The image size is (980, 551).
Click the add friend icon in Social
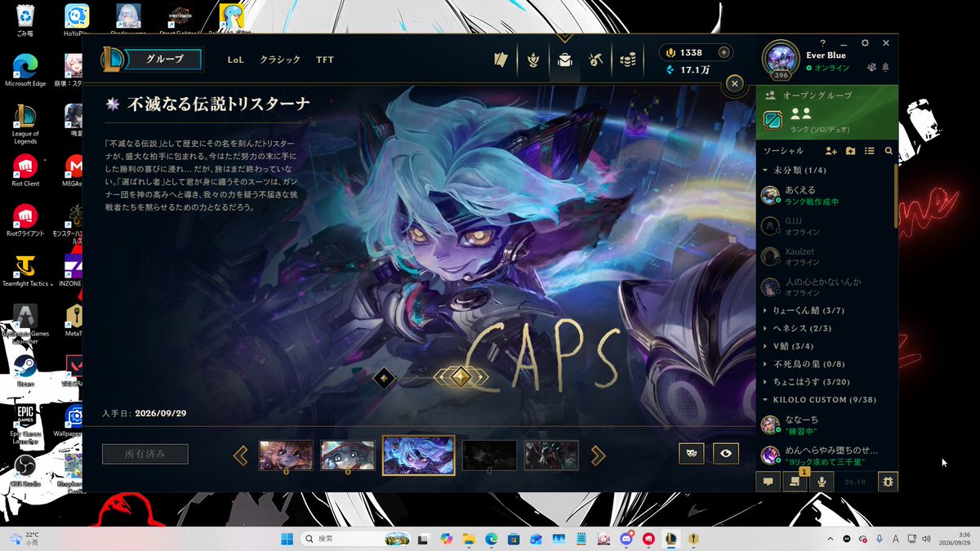pyautogui.click(x=831, y=151)
